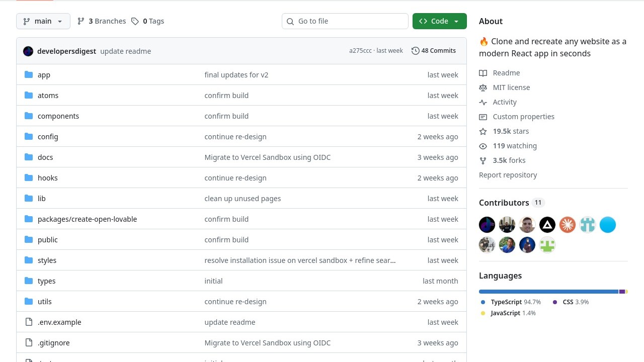
Task: Click the folder icon next to components
Action: [29, 116]
